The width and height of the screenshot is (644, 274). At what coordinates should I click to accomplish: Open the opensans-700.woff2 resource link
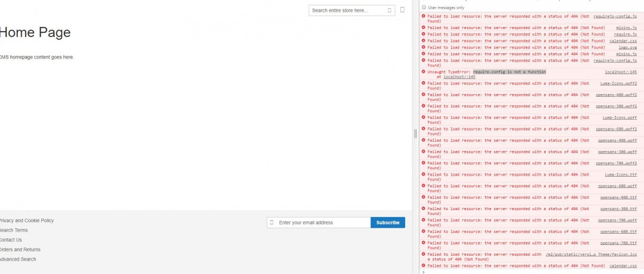pyautogui.click(x=616, y=163)
